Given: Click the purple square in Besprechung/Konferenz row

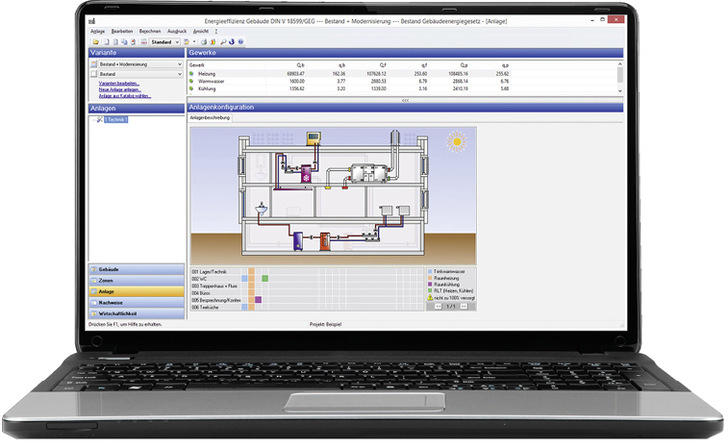Looking at the screenshot, I should (x=258, y=298).
